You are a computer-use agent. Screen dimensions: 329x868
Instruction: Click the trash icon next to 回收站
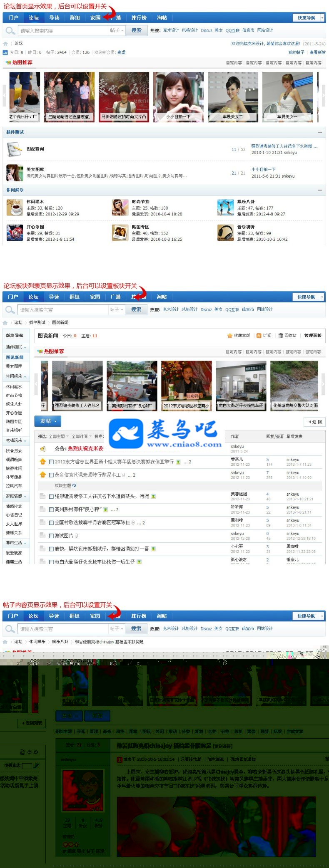(x=281, y=336)
